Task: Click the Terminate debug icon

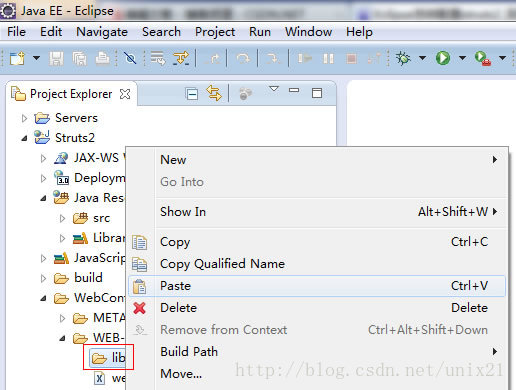Action: click(351, 59)
